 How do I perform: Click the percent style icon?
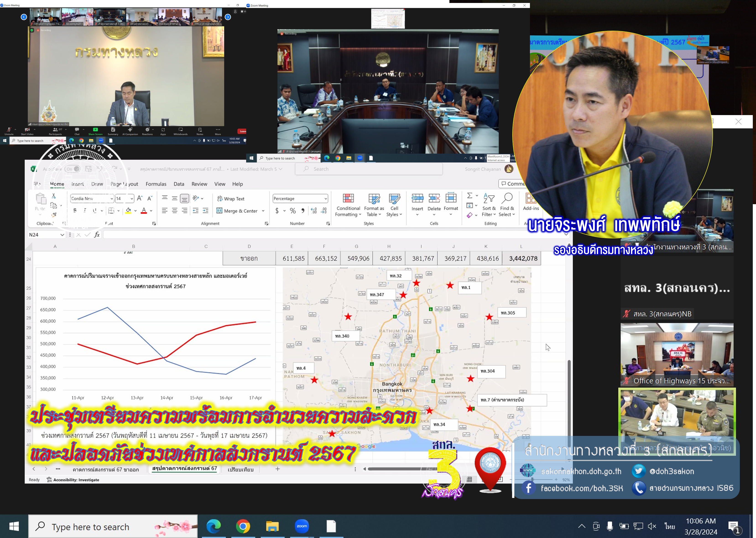click(293, 211)
